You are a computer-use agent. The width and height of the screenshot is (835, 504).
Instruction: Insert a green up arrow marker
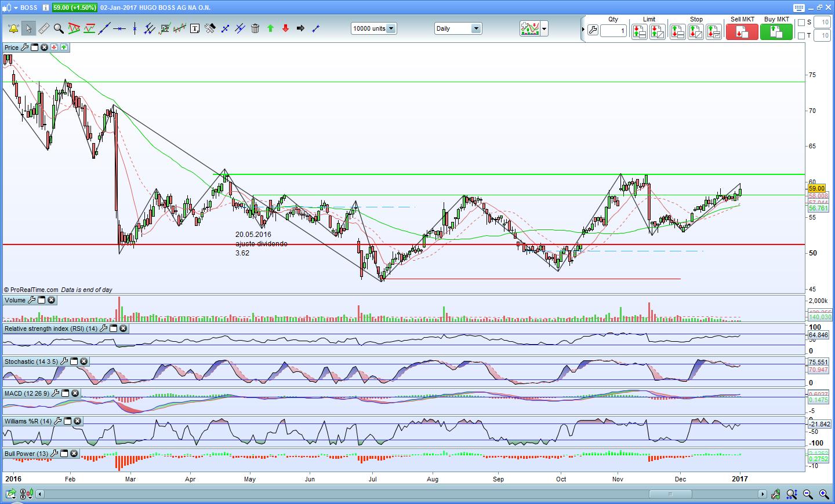[270, 28]
